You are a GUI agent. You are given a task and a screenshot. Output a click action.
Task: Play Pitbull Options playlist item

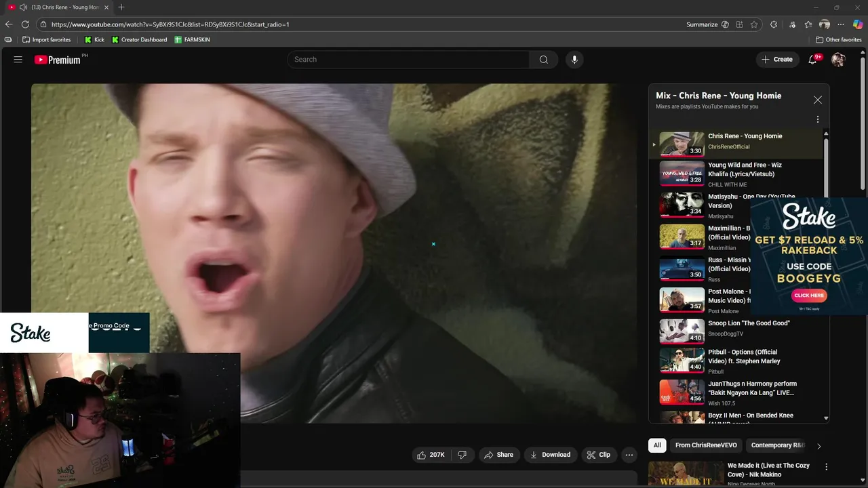click(x=735, y=361)
